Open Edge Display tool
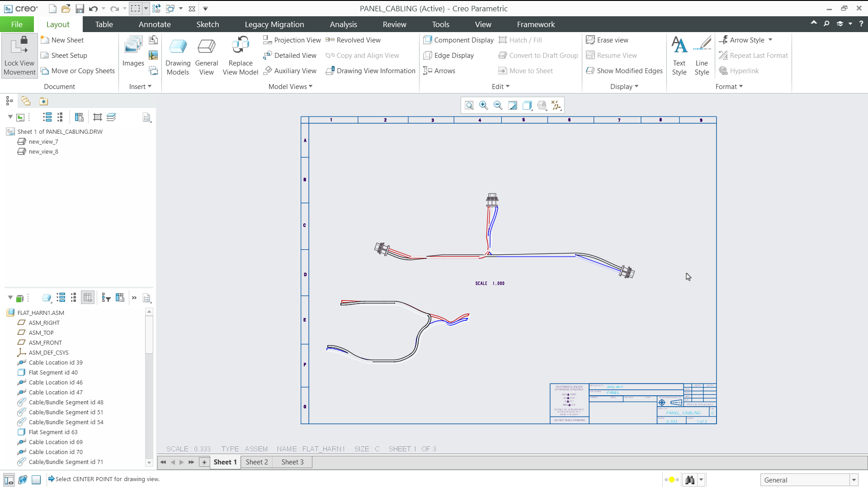This screenshot has width=868, height=487. [448, 56]
